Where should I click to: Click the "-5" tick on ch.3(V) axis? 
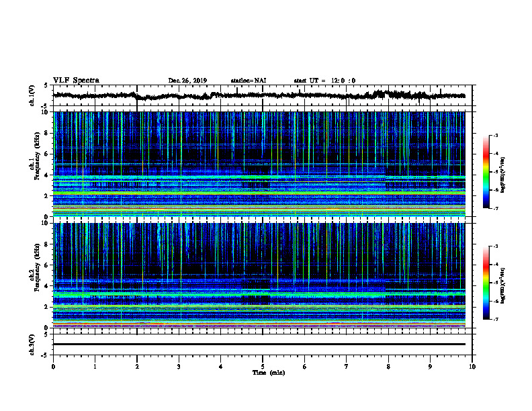45,355
